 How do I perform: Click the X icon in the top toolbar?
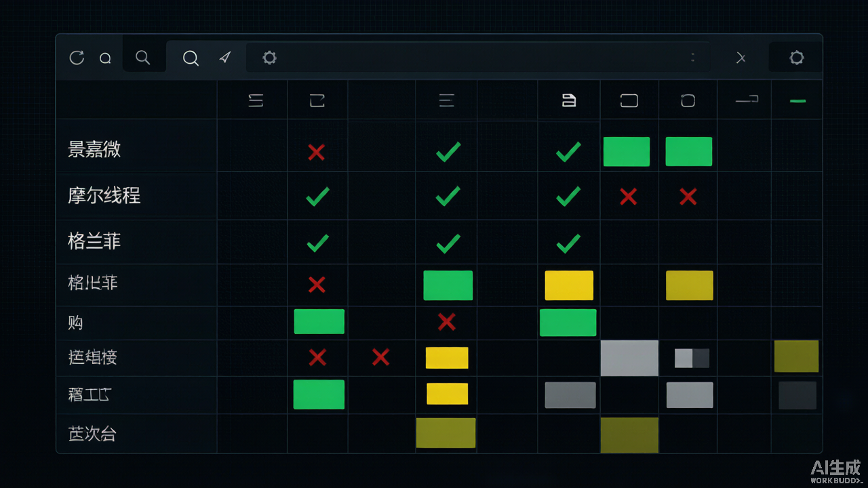(741, 58)
